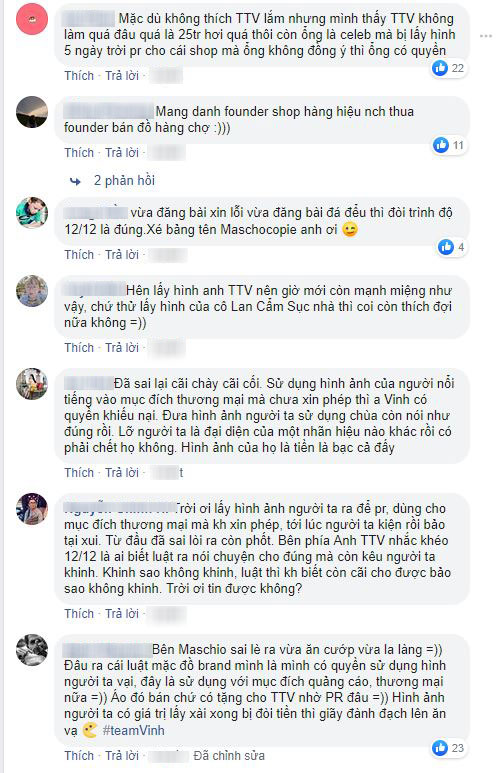Click 'Thích' under the #teamVinh comment

79,755
